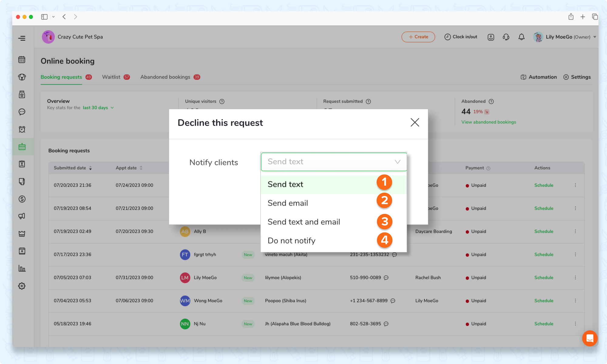This screenshot has width=607, height=364.
Task: Close the Decline this request dialog
Action: (x=415, y=123)
